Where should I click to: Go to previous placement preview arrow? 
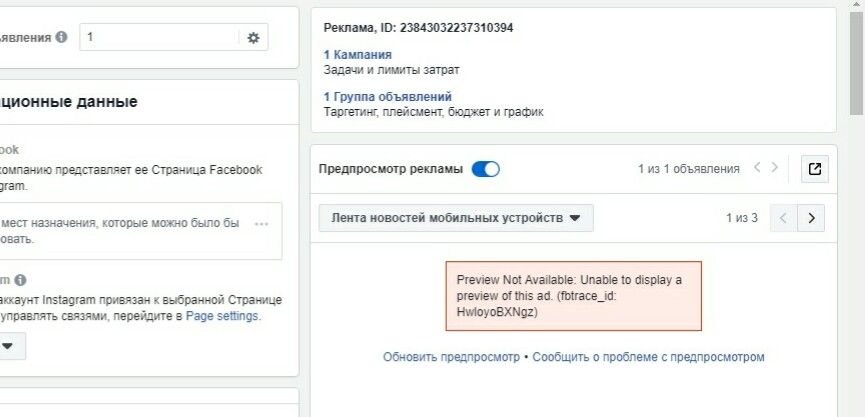pyautogui.click(x=783, y=218)
